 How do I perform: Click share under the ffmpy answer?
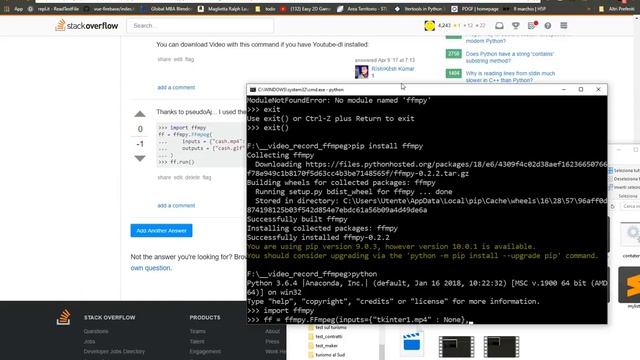tap(164, 178)
